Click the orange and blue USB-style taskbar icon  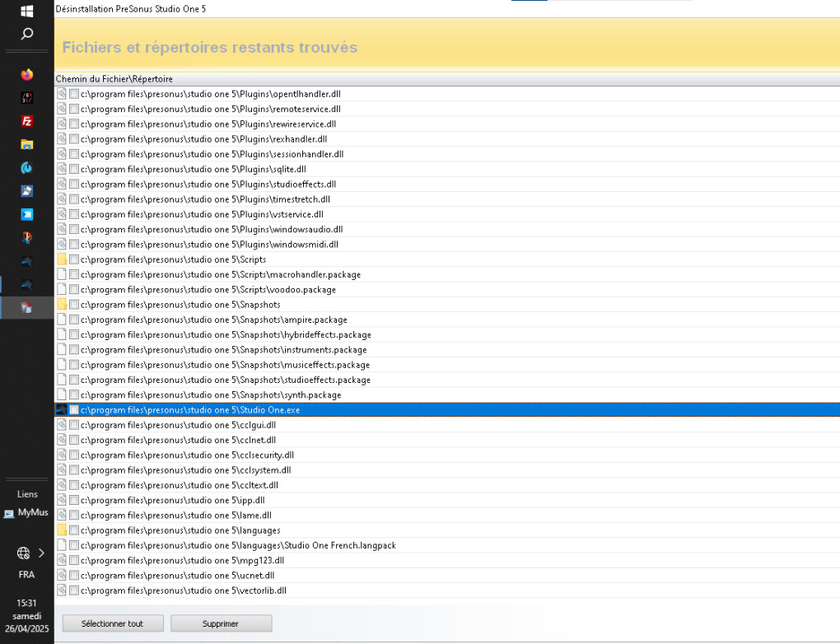[x=27, y=237]
